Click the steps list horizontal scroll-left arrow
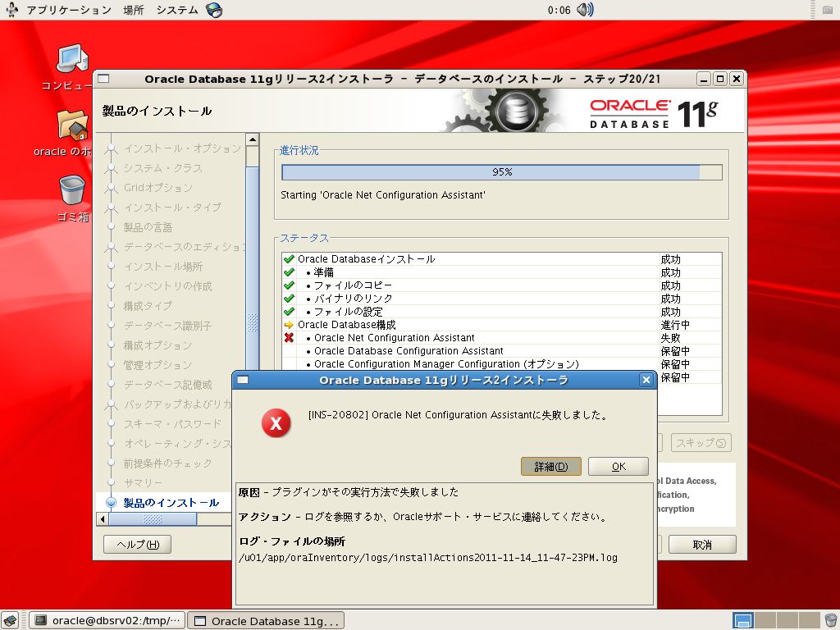The width and height of the screenshot is (840, 630). coord(103,518)
